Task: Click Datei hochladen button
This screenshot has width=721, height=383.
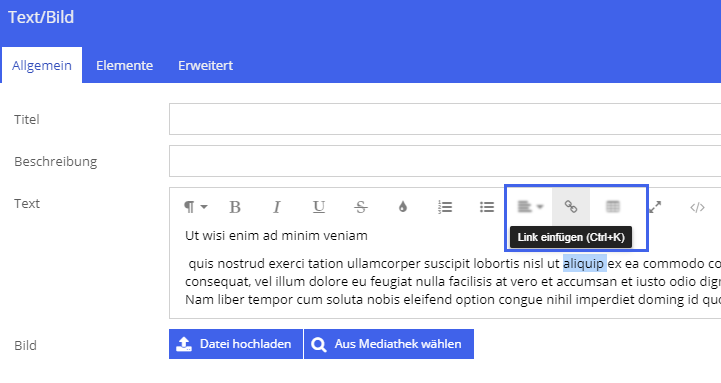Action: click(x=236, y=344)
